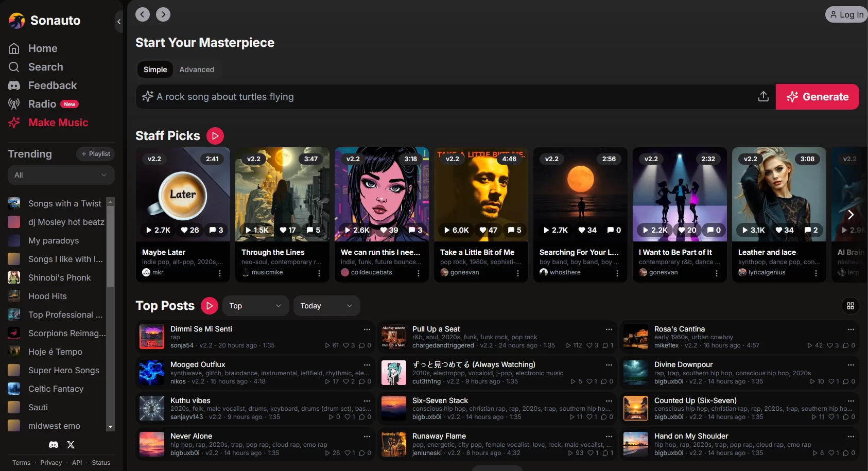
Task: Click the song prompt input field
Action: 448,97
